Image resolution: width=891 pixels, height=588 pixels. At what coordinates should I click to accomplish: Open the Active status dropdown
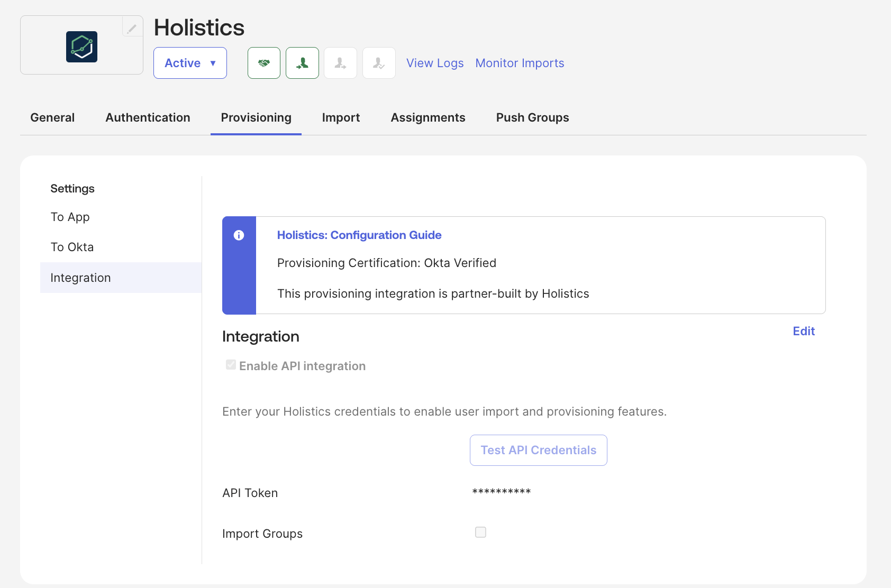[190, 63]
